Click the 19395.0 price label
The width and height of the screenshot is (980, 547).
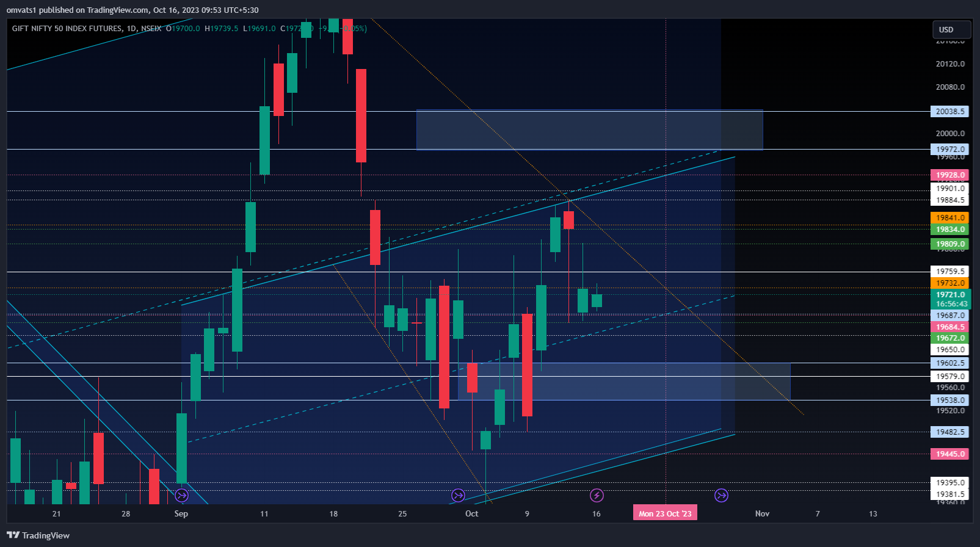pos(950,483)
